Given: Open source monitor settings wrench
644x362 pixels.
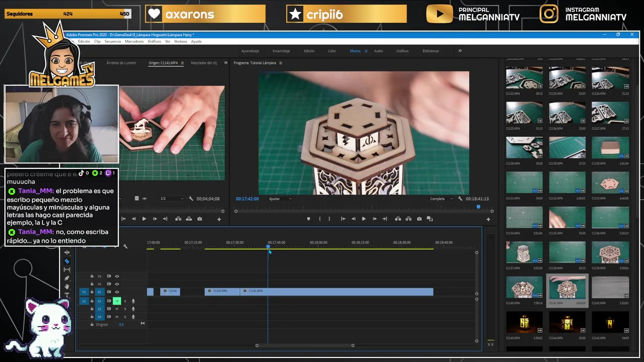Looking at the screenshot, I should click(191, 199).
